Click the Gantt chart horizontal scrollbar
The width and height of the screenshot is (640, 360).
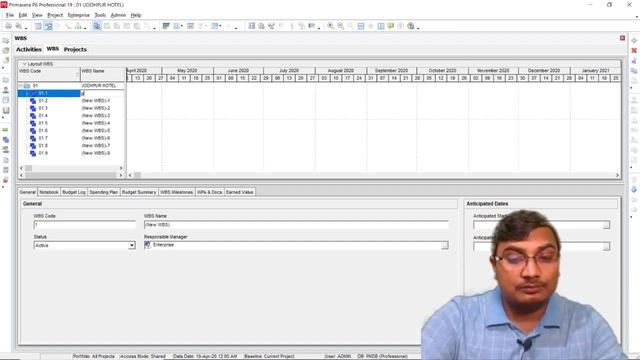click(x=373, y=175)
